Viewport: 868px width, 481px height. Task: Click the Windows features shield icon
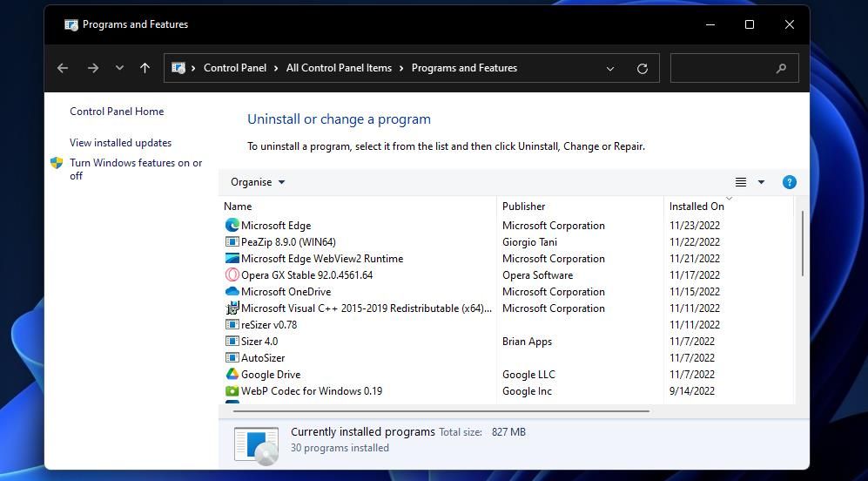point(57,163)
